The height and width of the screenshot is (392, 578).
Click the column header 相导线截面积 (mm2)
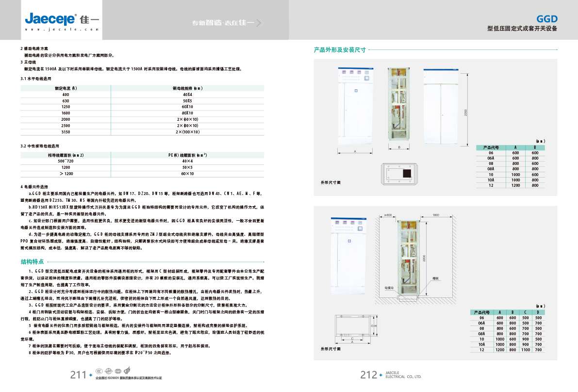(66, 155)
